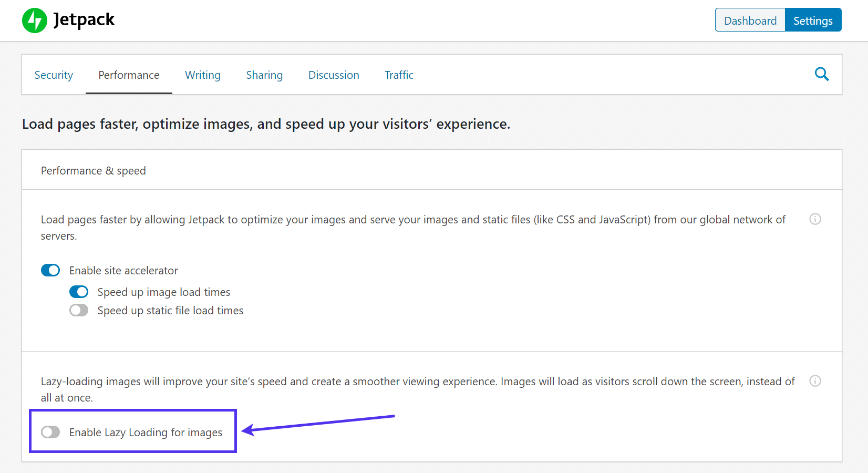The image size is (868, 473).
Task: Switch to the Traffic tab
Action: click(x=399, y=75)
